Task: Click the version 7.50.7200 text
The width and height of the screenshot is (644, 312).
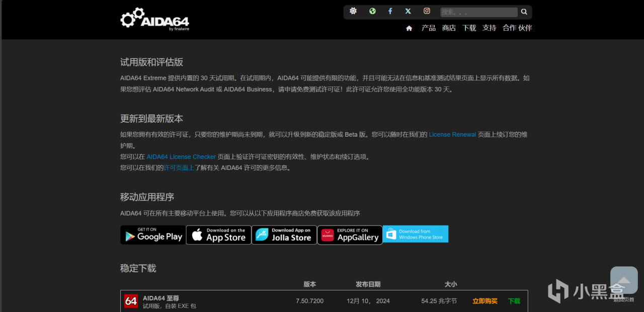Action: point(309,301)
